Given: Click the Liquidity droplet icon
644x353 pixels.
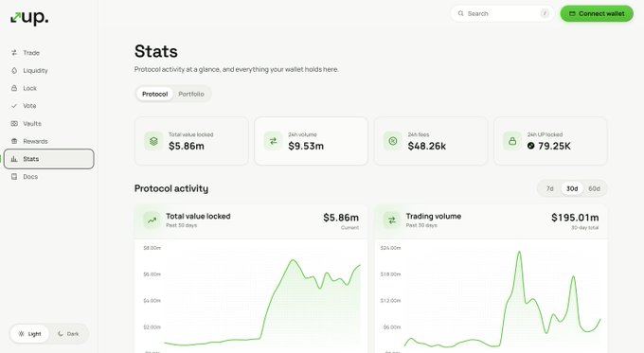Looking at the screenshot, I should pyautogui.click(x=14, y=70).
